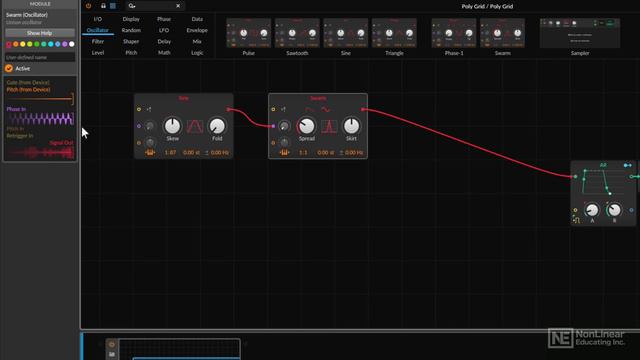Click the module search magnifier icon
The image size is (640, 360).
coord(131,6)
